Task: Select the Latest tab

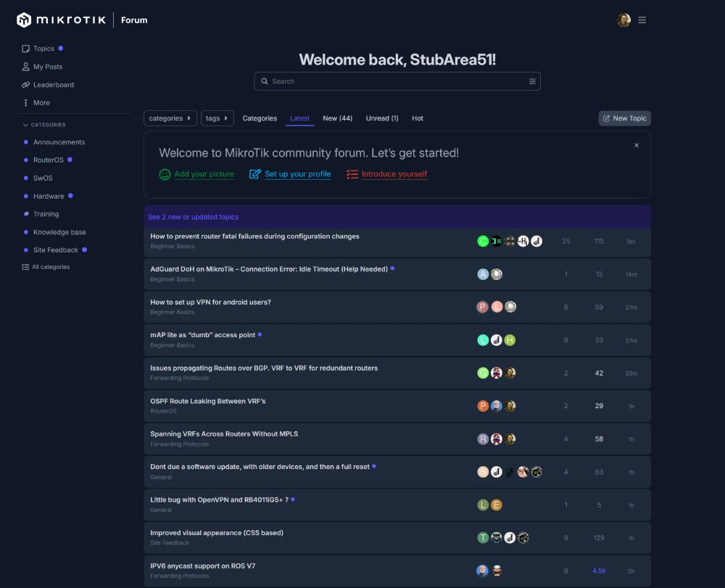Action: [x=299, y=118]
